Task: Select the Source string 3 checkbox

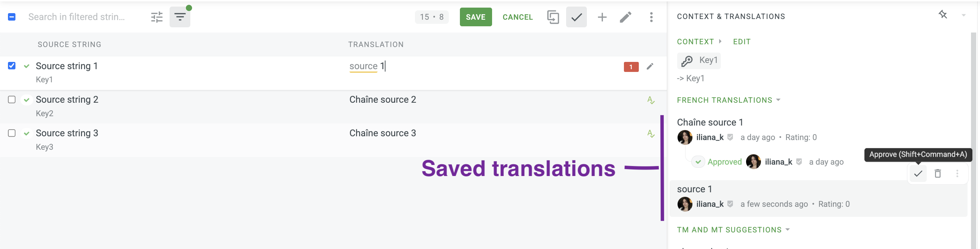Action: click(12, 133)
